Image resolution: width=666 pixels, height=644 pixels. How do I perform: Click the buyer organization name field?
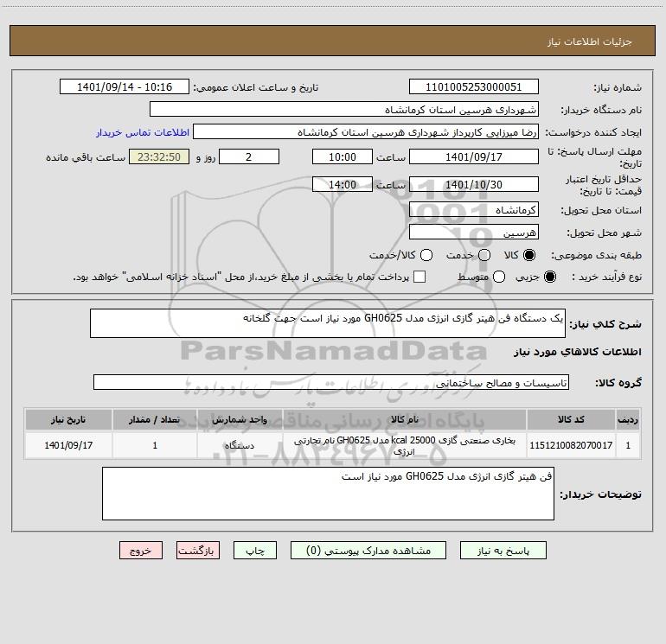pos(344,109)
